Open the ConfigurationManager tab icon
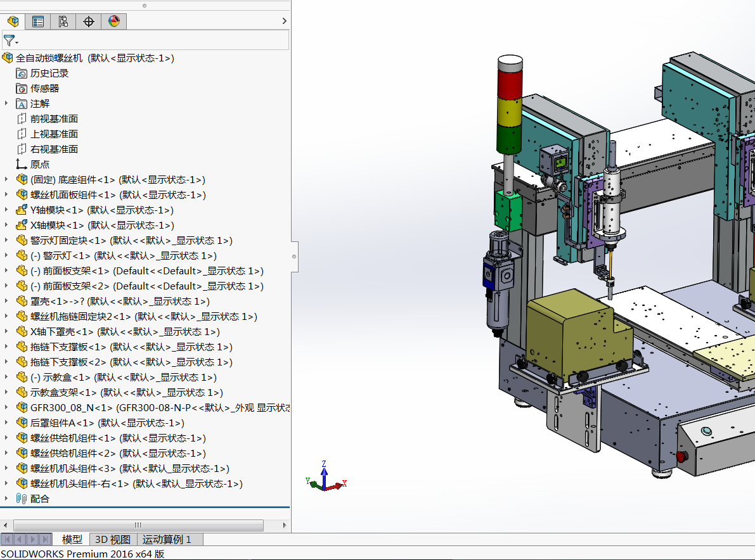This screenshot has height=560, width=755. tap(63, 21)
